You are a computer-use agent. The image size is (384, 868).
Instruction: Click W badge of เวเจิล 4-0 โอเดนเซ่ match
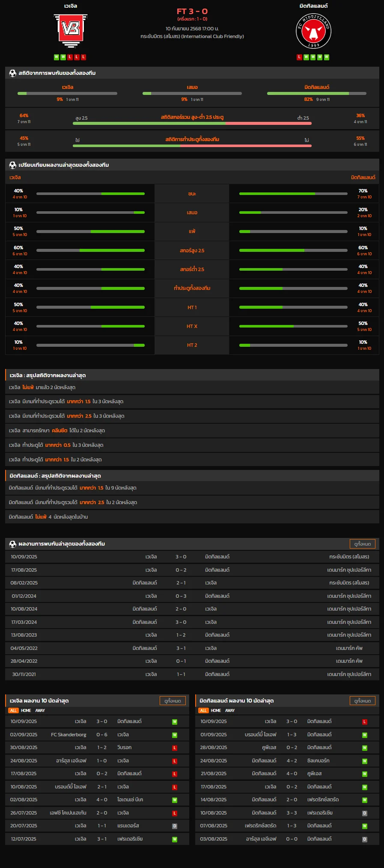(175, 800)
